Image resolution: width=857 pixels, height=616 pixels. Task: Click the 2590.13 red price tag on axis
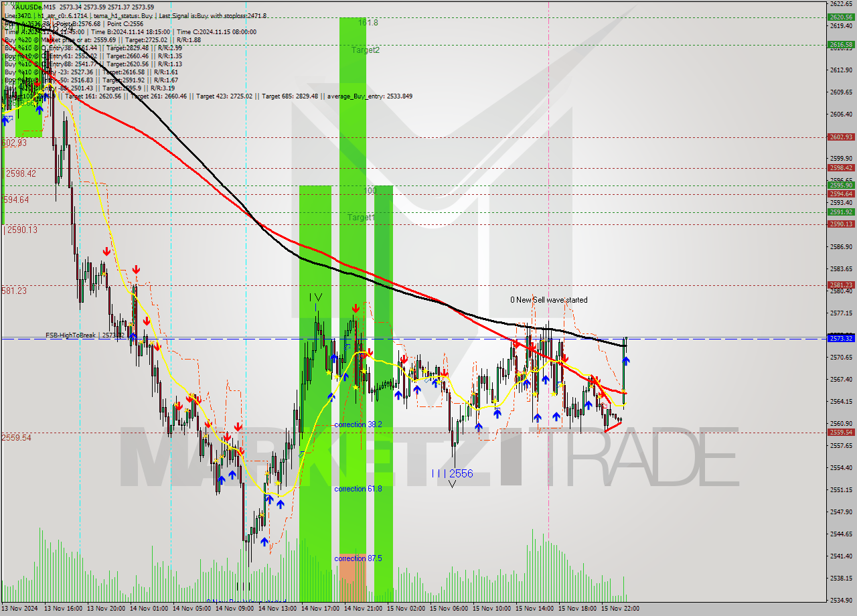[841, 224]
